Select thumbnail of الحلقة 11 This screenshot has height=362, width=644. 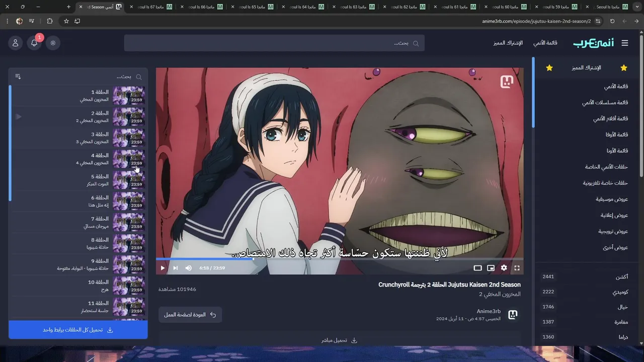click(129, 307)
